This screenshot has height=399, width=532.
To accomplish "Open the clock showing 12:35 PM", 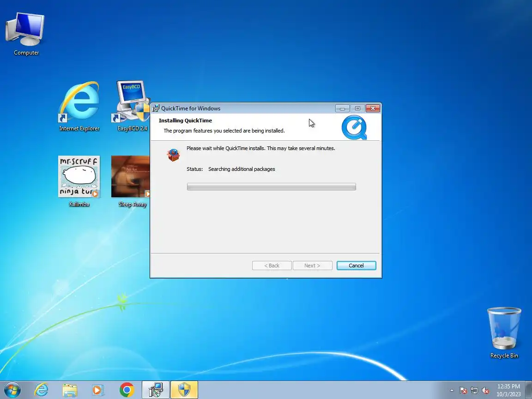I will coord(508,390).
